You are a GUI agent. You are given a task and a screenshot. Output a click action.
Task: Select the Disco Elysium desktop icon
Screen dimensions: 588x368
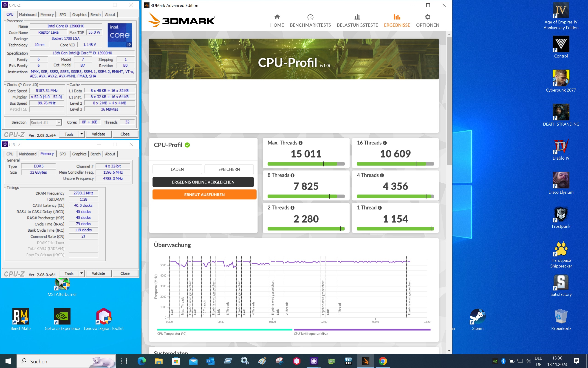(561, 183)
